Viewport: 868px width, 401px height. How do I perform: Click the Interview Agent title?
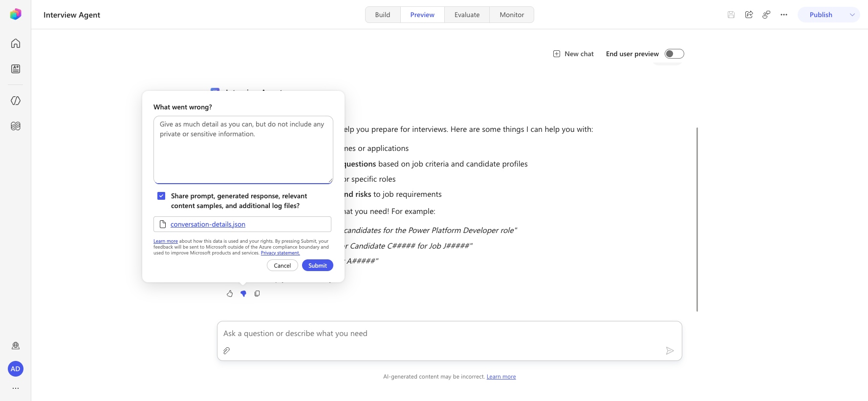[72, 15]
